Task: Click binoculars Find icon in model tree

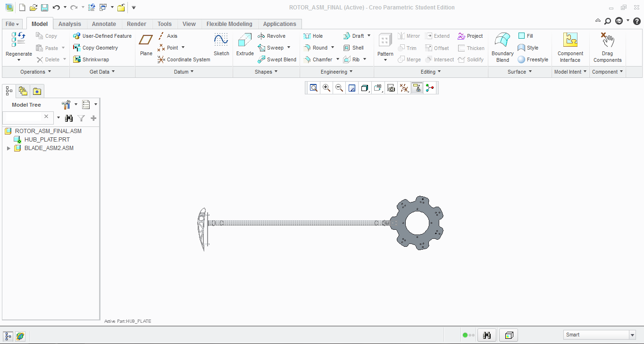Action: coord(69,118)
